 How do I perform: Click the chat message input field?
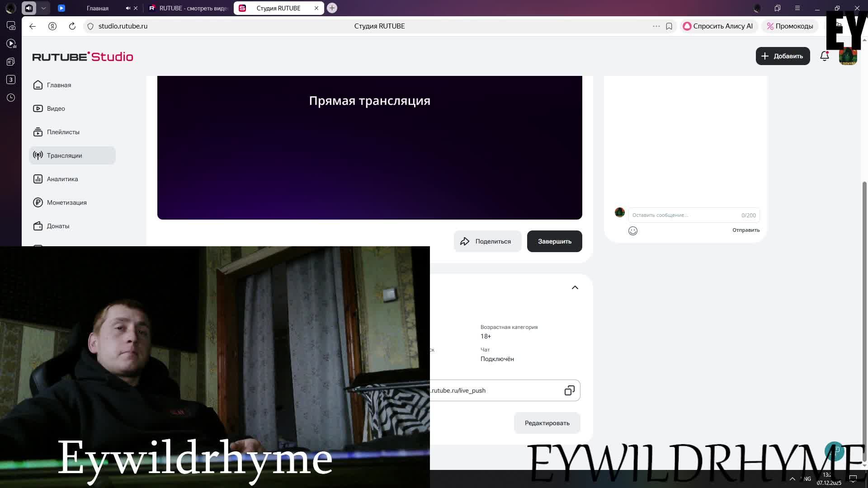[x=683, y=215]
